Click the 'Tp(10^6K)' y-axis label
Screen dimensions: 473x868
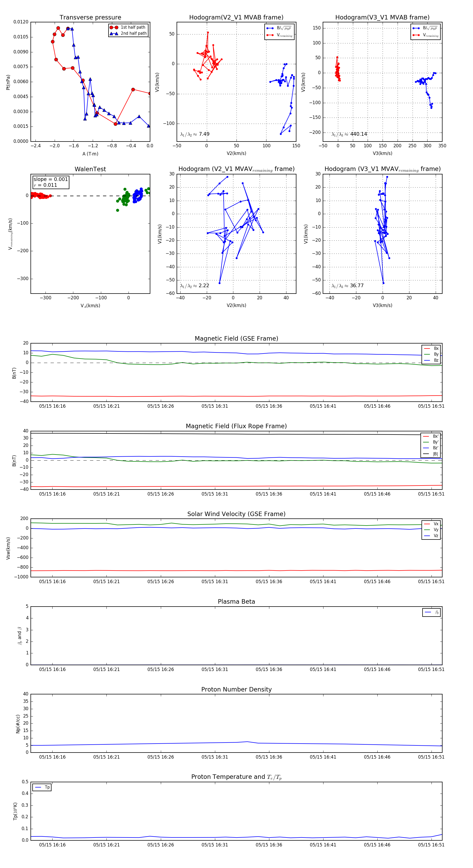15,811
